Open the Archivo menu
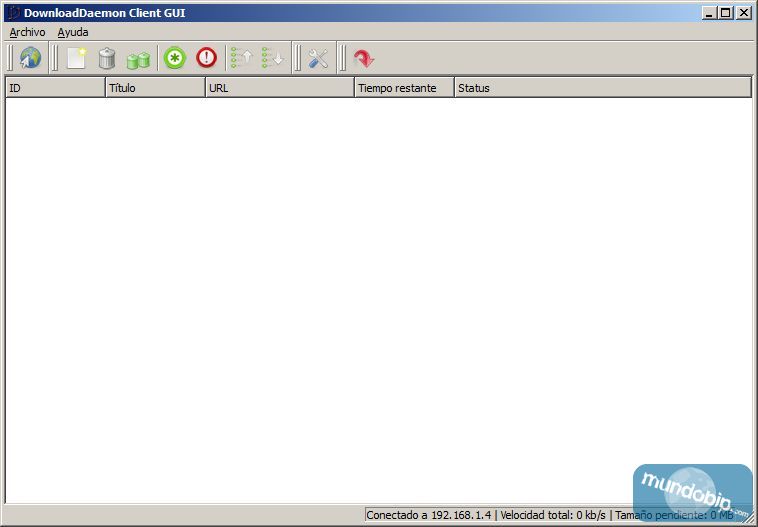The image size is (758, 527). (x=27, y=32)
